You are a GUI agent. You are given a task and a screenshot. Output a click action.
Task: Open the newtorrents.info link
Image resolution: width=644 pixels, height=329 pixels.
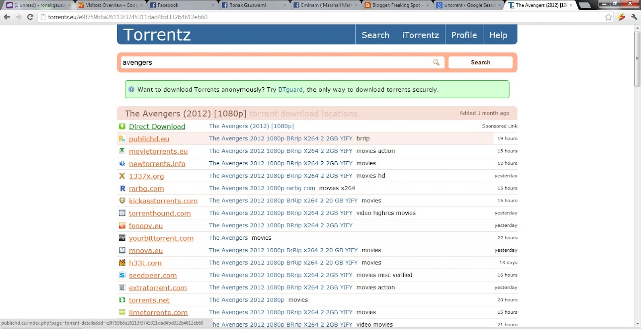[157, 164]
